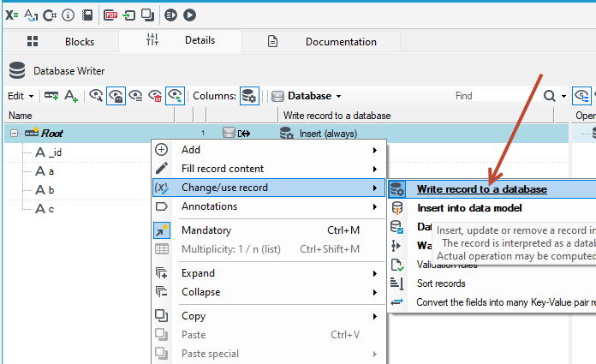596x364 pixels.
Task: Open the notebook icon in top toolbar
Action: click(x=87, y=15)
